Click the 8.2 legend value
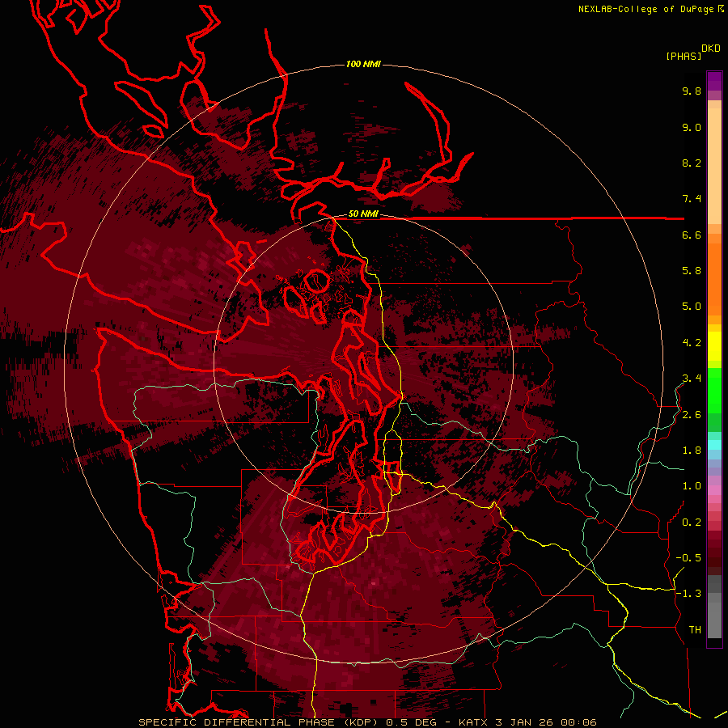Screen dimensions: 728x728 [x=692, y=163]
